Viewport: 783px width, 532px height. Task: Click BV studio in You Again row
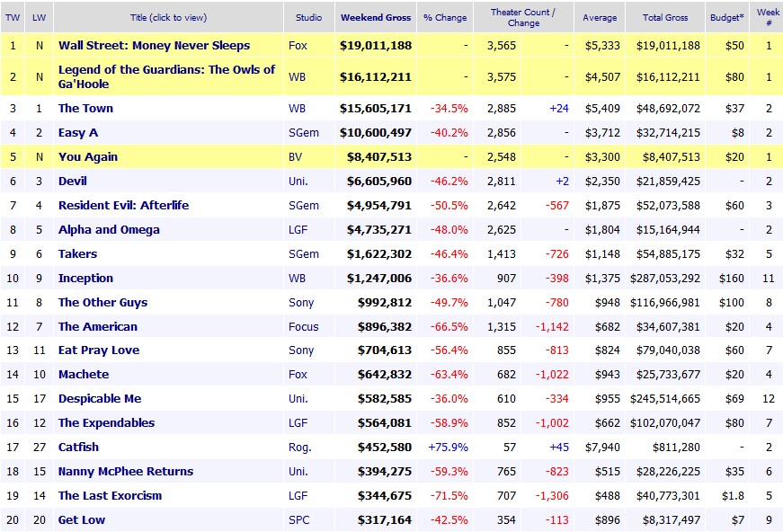point(295,156)
